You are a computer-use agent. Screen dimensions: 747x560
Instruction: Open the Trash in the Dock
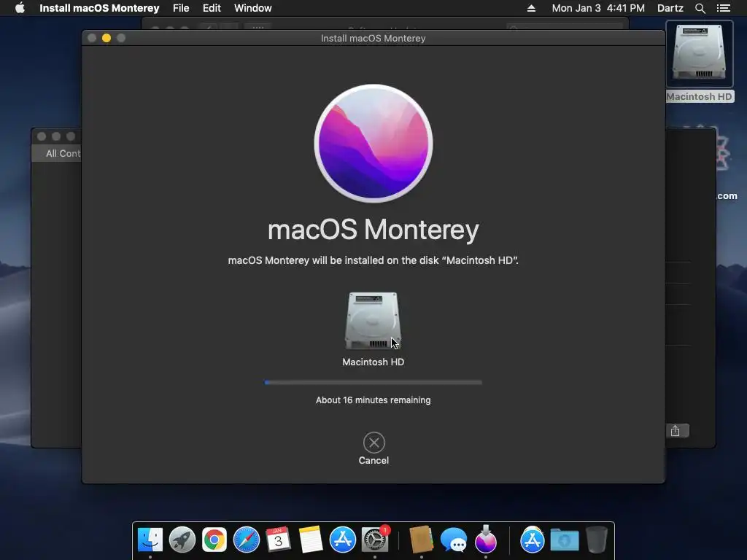597,540
